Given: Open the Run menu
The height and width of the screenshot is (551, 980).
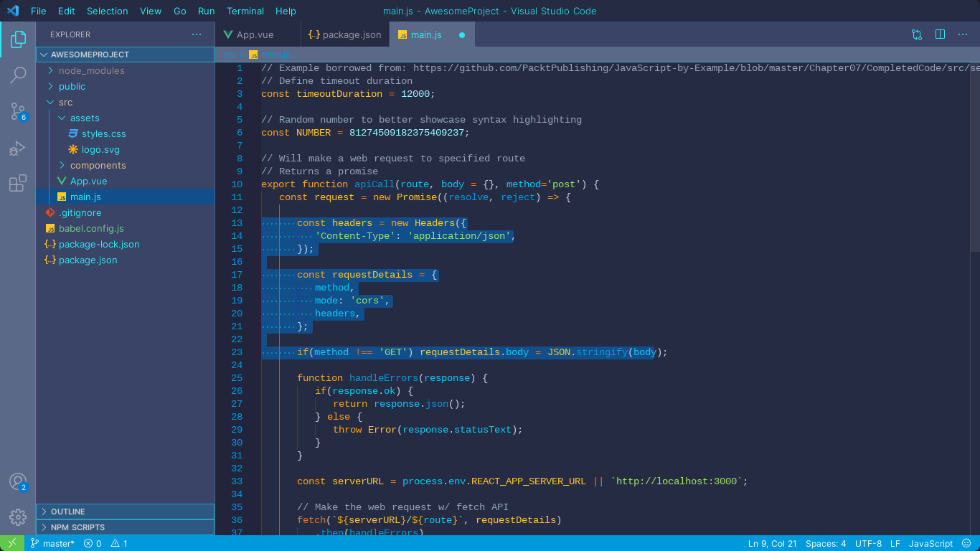Looking at the screenshot, I should 206,11.
